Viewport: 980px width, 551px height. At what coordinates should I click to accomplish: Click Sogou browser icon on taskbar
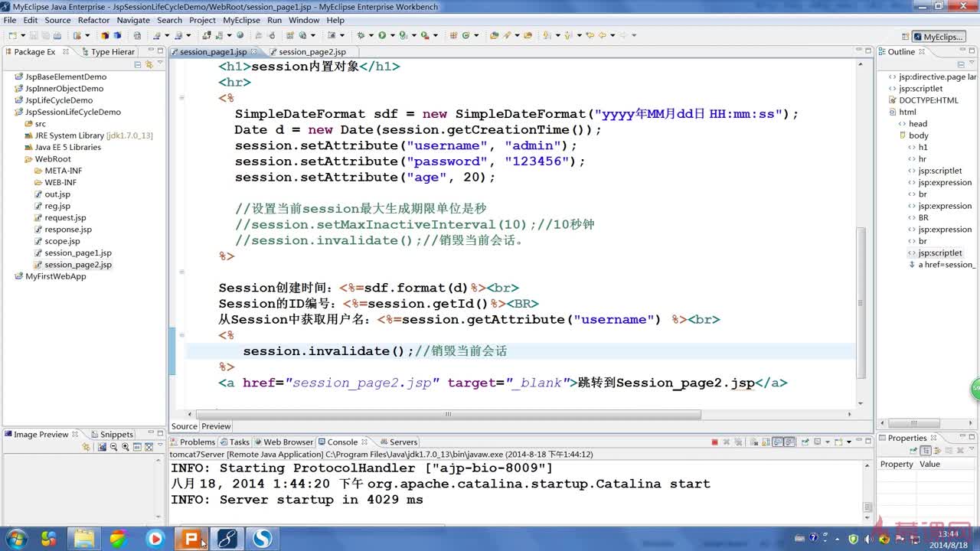(x=263, y=539)
